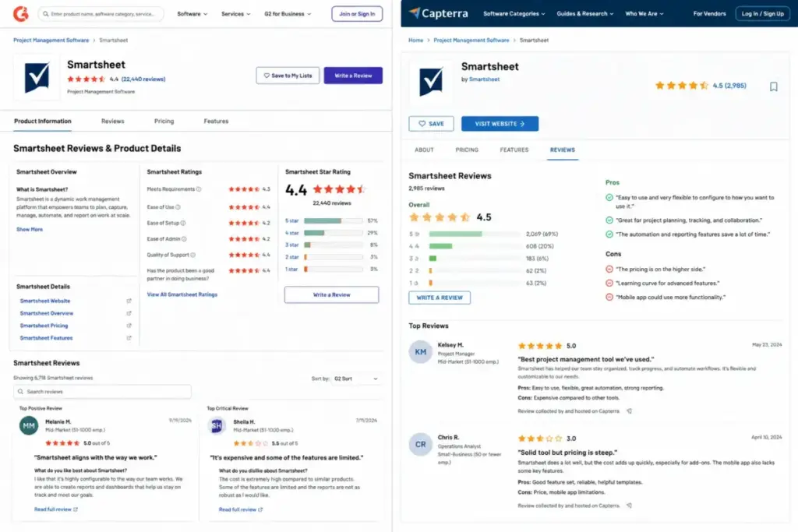This screenshot has width=798, height=532.
Task: Click VISIT WEBSITE button
Action: 500,124
